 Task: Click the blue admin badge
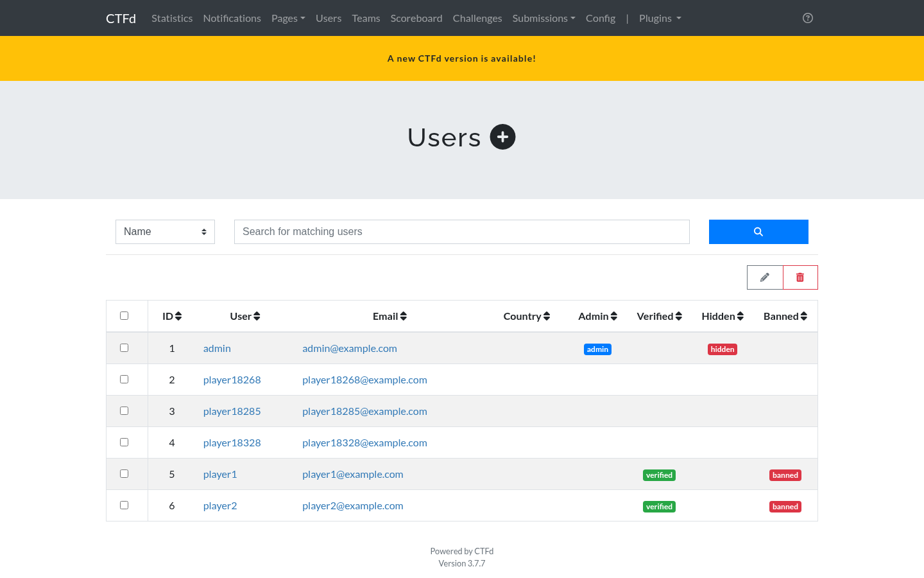pos(597,349)
